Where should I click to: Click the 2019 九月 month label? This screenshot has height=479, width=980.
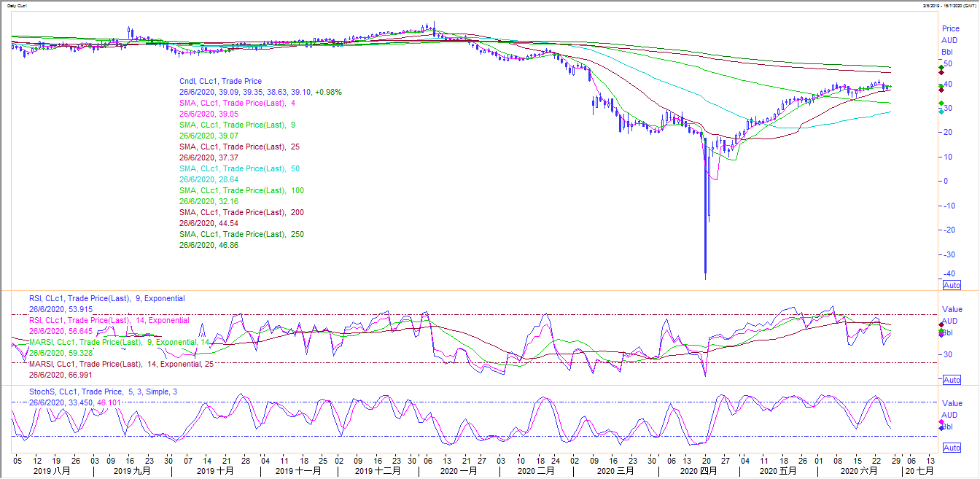click(133, 472)
